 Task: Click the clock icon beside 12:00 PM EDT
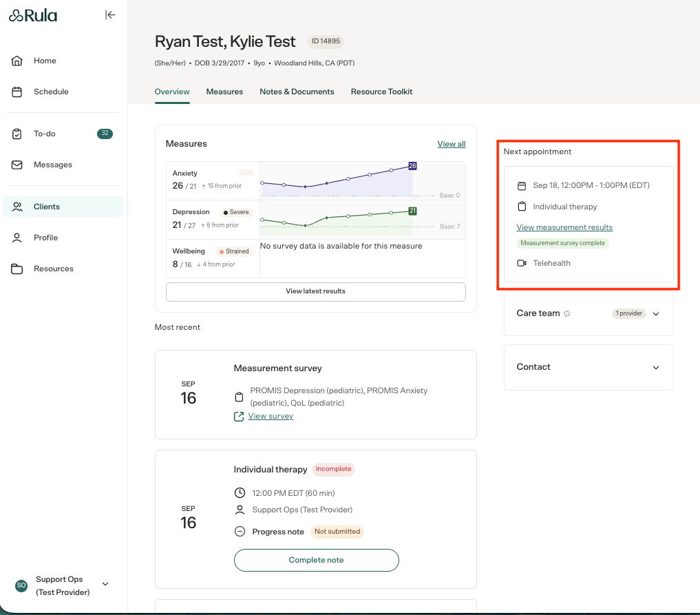[x=240, y=492]
